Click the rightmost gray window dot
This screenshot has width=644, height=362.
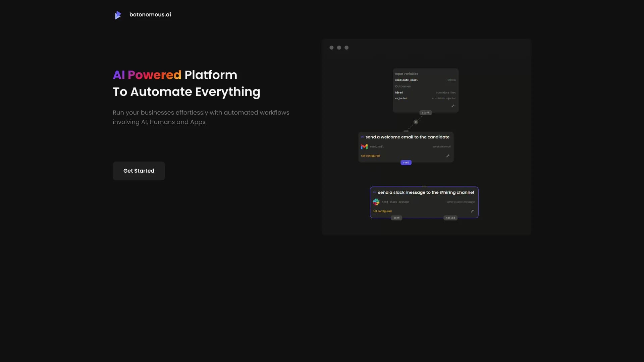tap(346, 48)
